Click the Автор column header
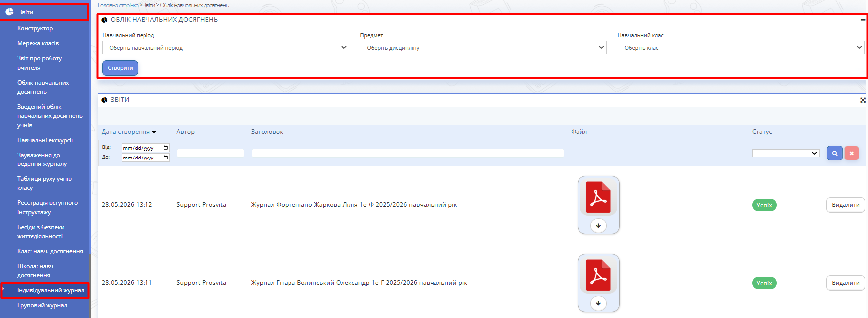This screenshot has height=318, width=868. click(185, 132)
